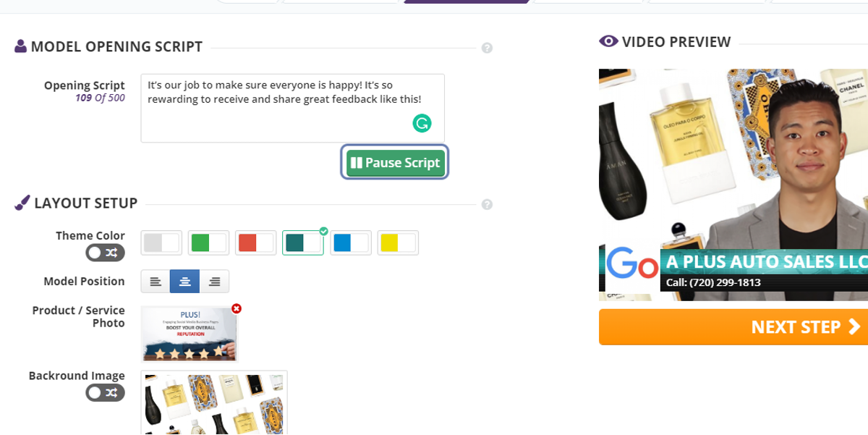Go to the Next Step
868x435 pixels.
pyautogui.click(x=733, y=327)
